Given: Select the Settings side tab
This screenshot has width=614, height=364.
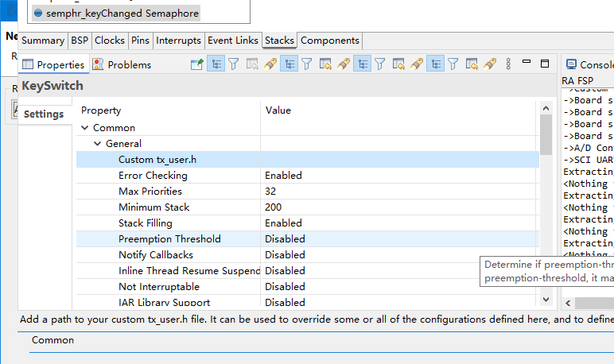Looking at the screenshot, I should tap(44, 114).
